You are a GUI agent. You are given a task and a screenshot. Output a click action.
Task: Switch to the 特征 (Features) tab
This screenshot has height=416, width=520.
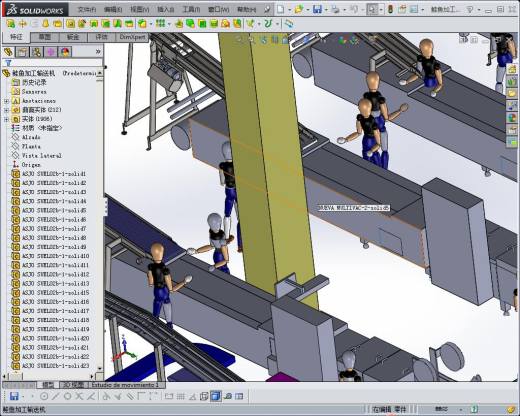click(16, 37)
